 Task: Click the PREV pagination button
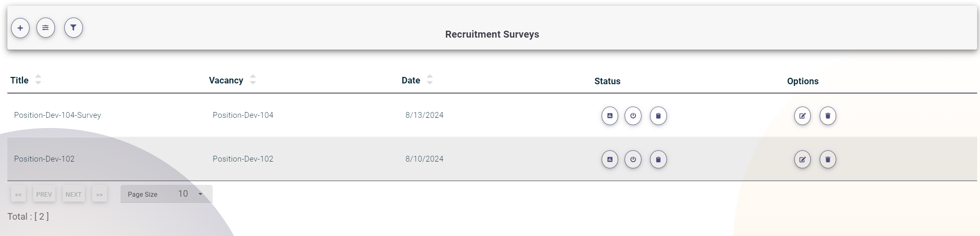[x=44, y=194]
